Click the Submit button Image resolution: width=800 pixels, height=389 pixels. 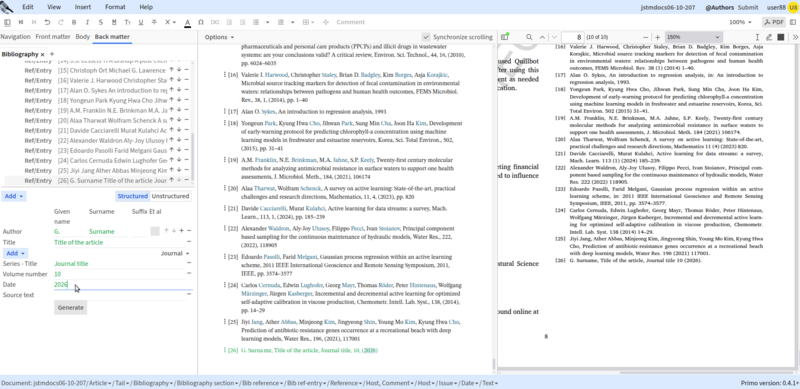[x=748, y=7]
